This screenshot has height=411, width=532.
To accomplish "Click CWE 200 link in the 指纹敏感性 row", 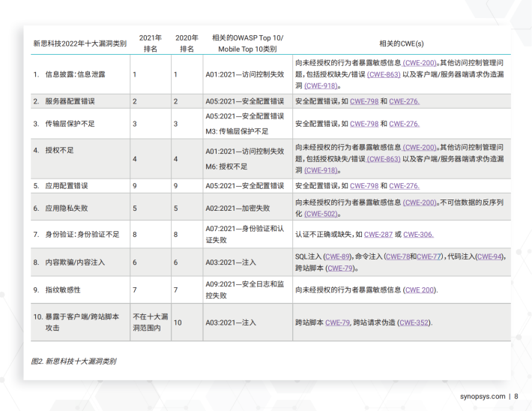I will 420,289.
